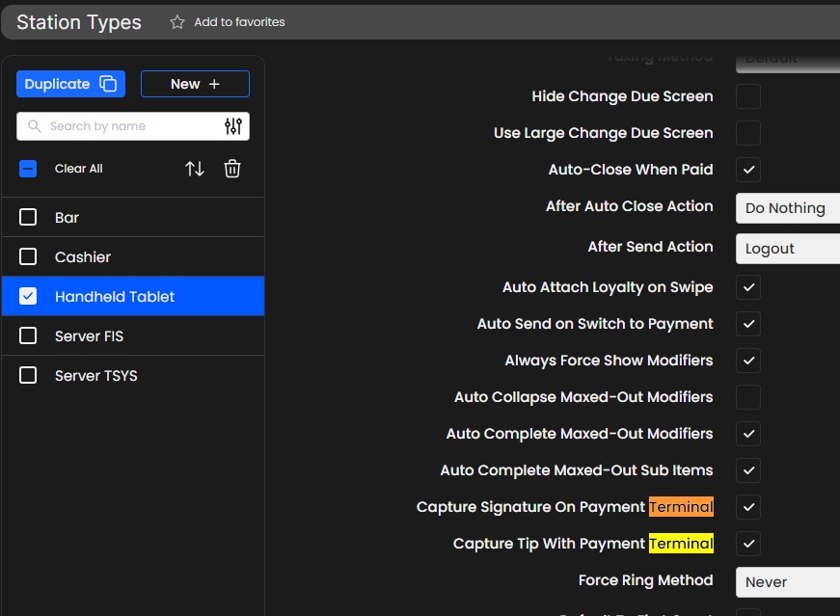Select the Server FIS station type
The width and height of the screenshot is (840, 616).
tap(90, 336)
